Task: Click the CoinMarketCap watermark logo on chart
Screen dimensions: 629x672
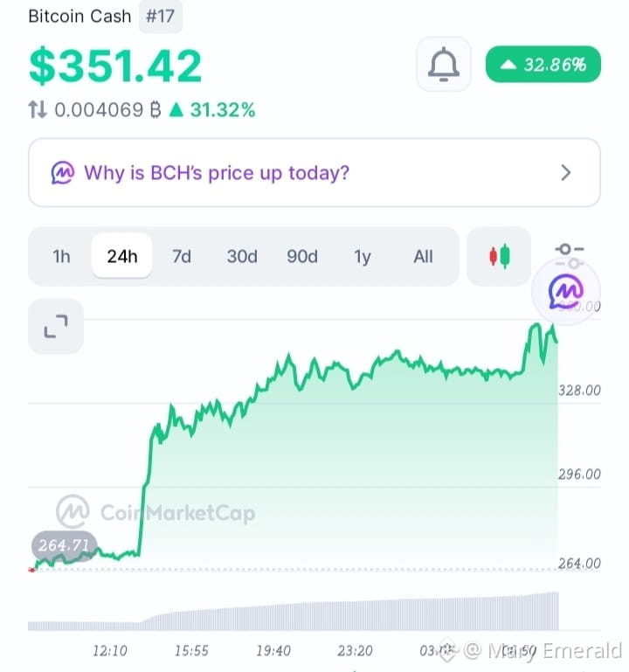Action: pyautogui.click(x=73, y=512)
